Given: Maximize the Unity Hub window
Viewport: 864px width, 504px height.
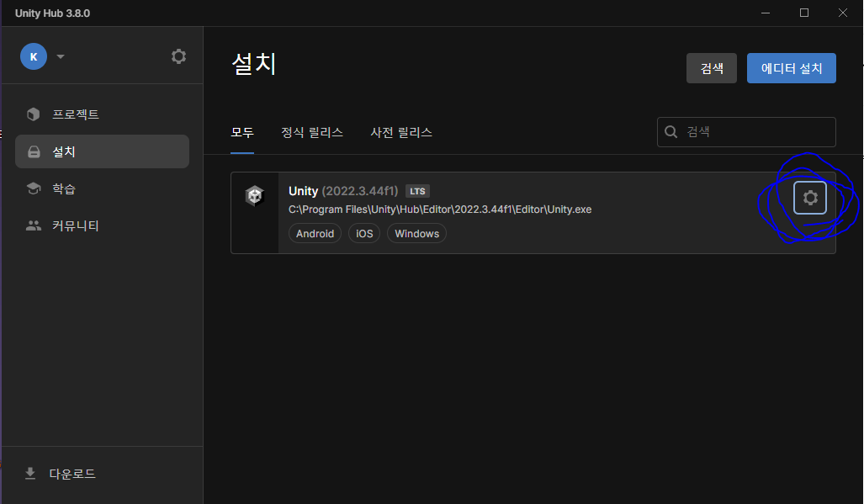Looking at the screenshot, I should click(x=804, y=13).
